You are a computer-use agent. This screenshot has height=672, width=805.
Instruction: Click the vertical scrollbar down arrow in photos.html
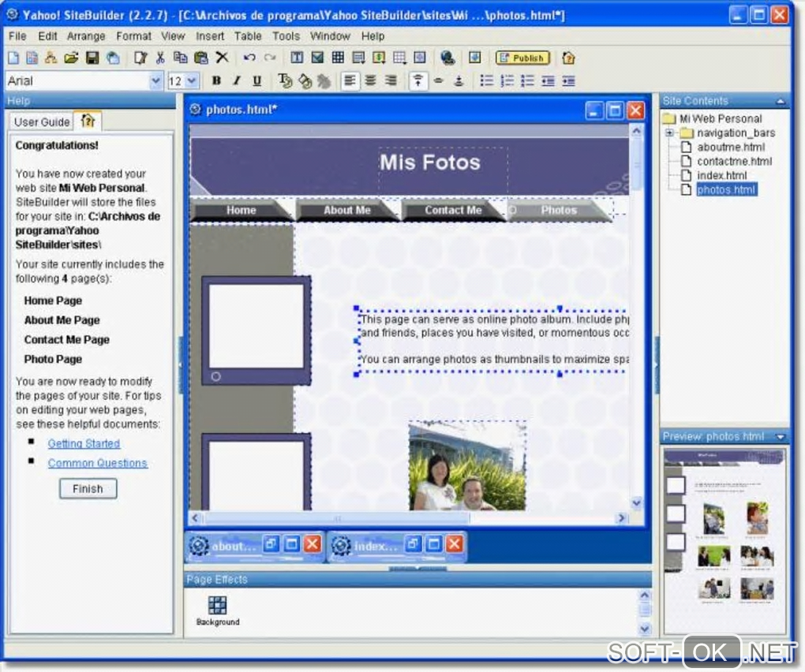[x=636, y=502]
